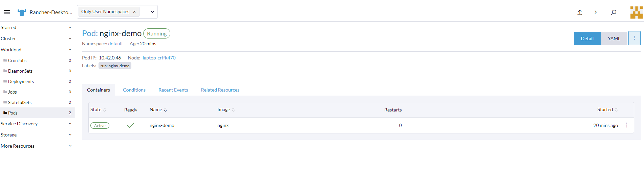
Task: Click the resource search magnifier icon
Action: coord(614,12)
